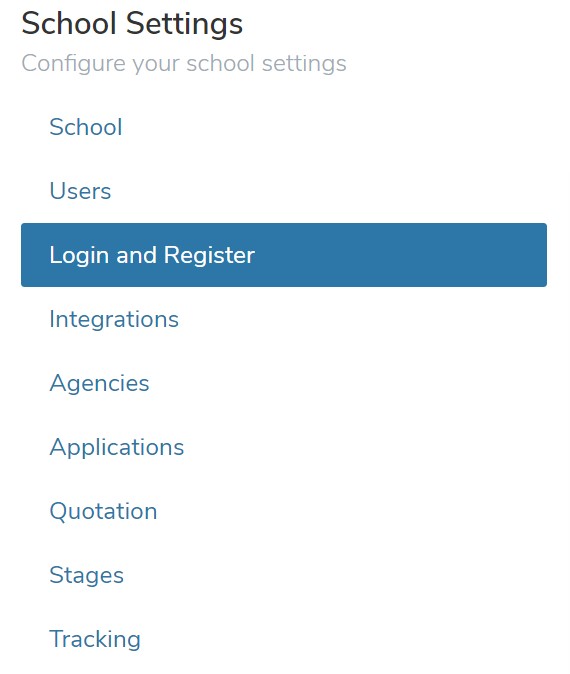The width and height of the screenshot is (570, 674).
Task: Click the School link under the subtitle
Action: tap(86, 127)
